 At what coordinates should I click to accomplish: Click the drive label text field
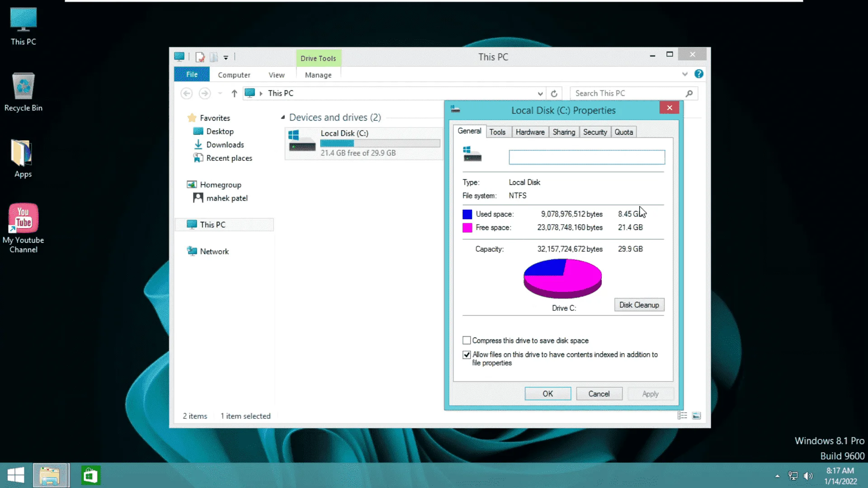click(587, 157)
